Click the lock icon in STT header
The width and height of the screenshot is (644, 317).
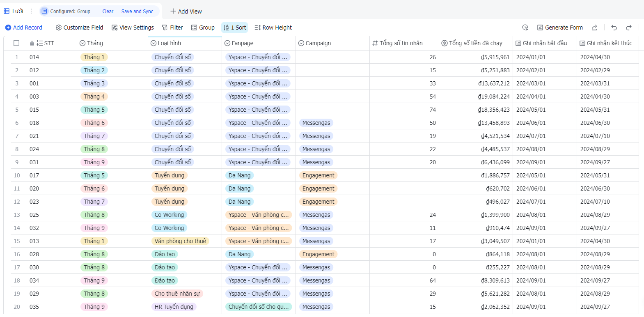click(32, 43)
